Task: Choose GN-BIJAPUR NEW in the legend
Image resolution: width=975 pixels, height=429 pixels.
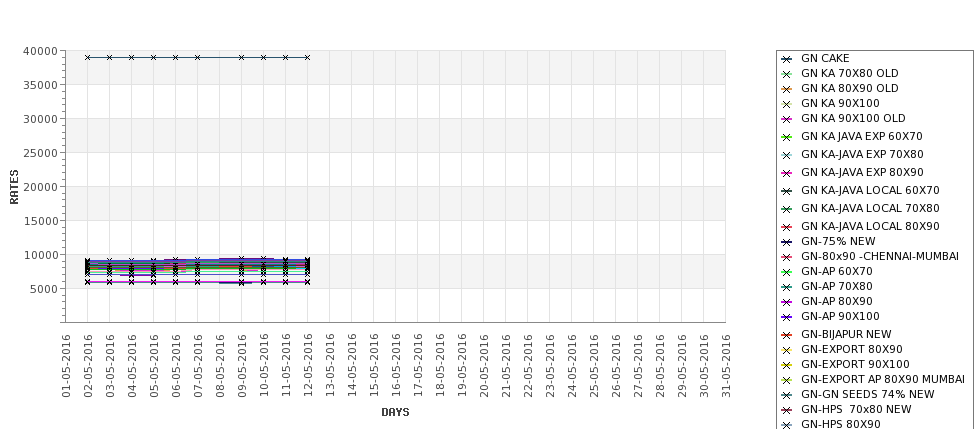Action: [846, 334]
